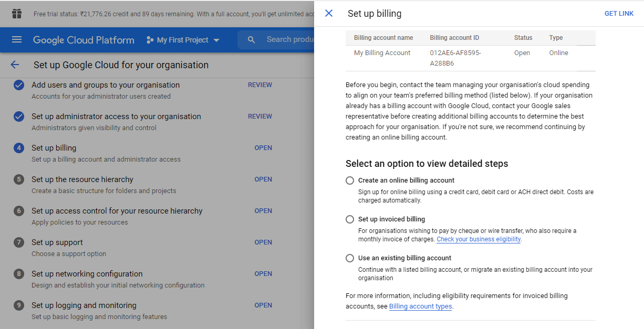Click step 5 number badge for resource hierarchy
This screenshot has width=644, height=329.
(19, 179)
